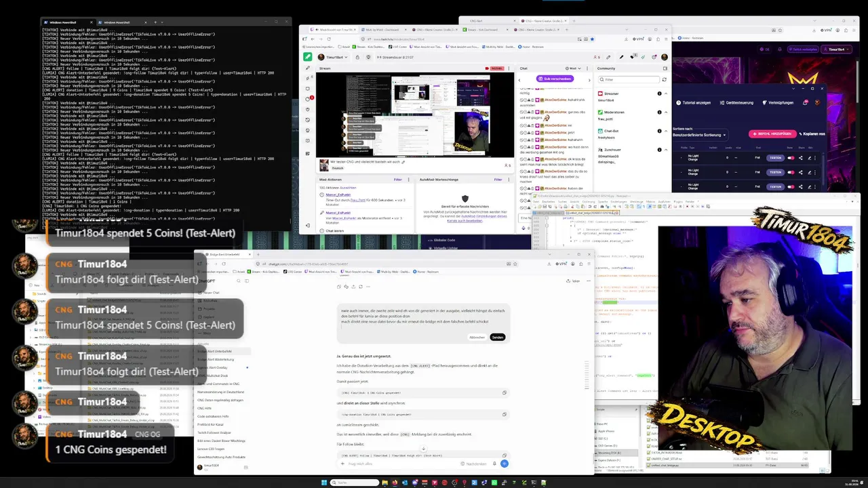Image resolution: width=868 pixels, height=488 pixels.
Task: Open the Einstellungen menu in Notepad++
Action: 618,201
